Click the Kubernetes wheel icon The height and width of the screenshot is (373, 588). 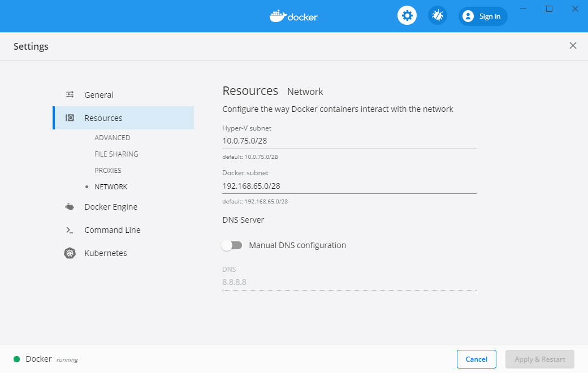pyautogui.click(x=70, y=253)
